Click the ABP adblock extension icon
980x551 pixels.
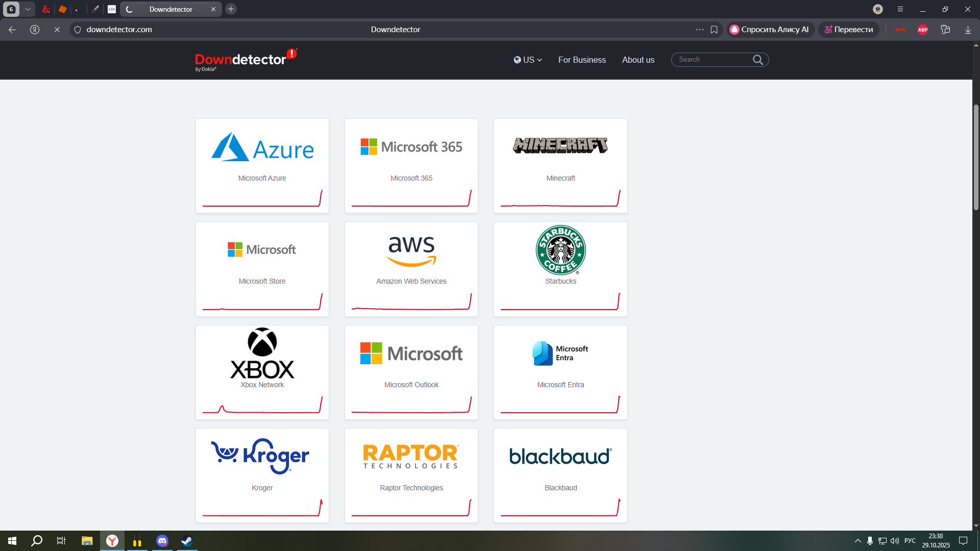(923, 30)
